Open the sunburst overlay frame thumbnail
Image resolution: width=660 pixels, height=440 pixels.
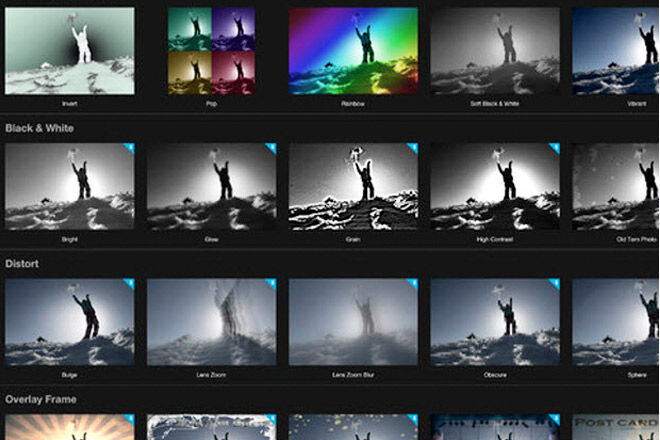[69, 427]
